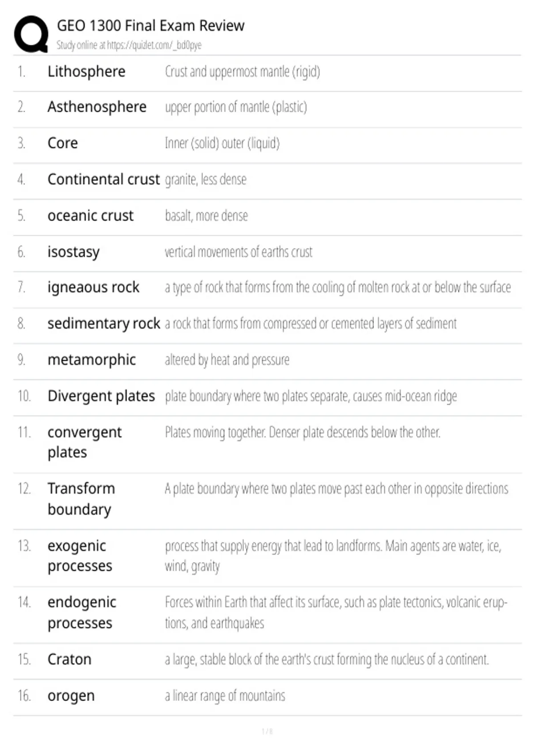Select the exogenic processes definition

(333, 556)
